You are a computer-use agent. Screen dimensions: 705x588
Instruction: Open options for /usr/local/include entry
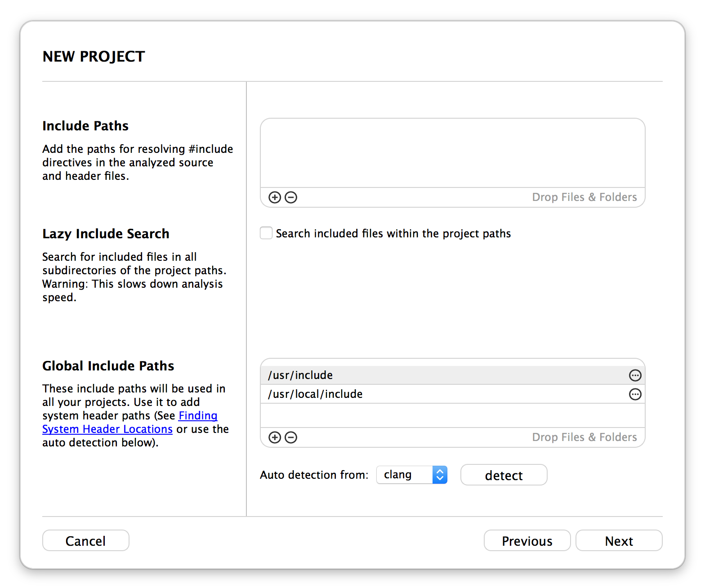635,394
